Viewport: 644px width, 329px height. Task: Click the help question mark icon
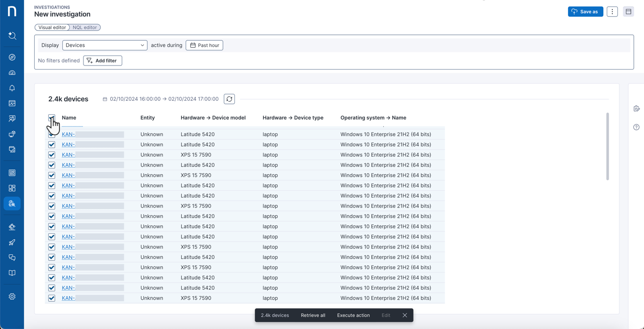636,127
